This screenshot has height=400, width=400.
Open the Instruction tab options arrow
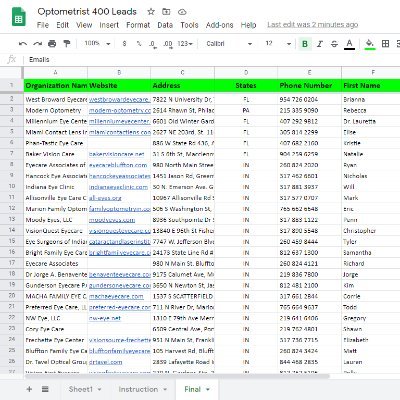165,389
